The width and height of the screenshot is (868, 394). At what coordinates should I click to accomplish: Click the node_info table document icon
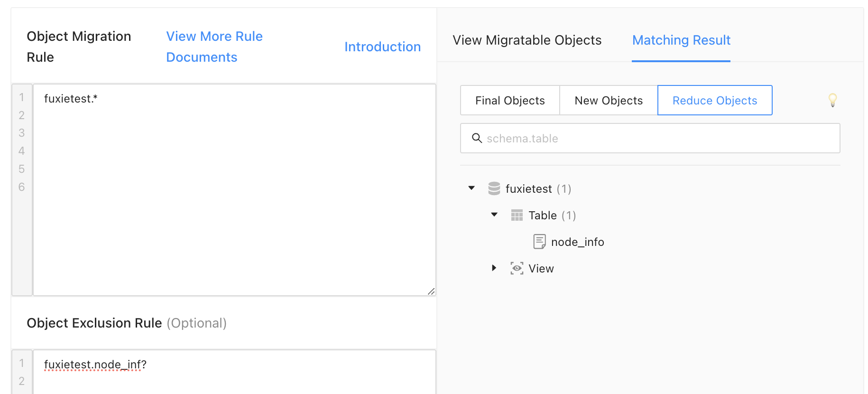tap(539, 242)
